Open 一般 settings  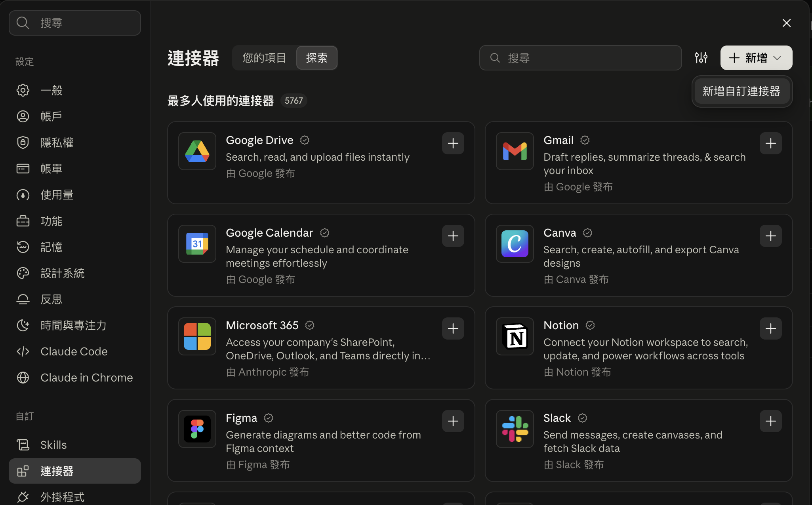pos(75,90)
